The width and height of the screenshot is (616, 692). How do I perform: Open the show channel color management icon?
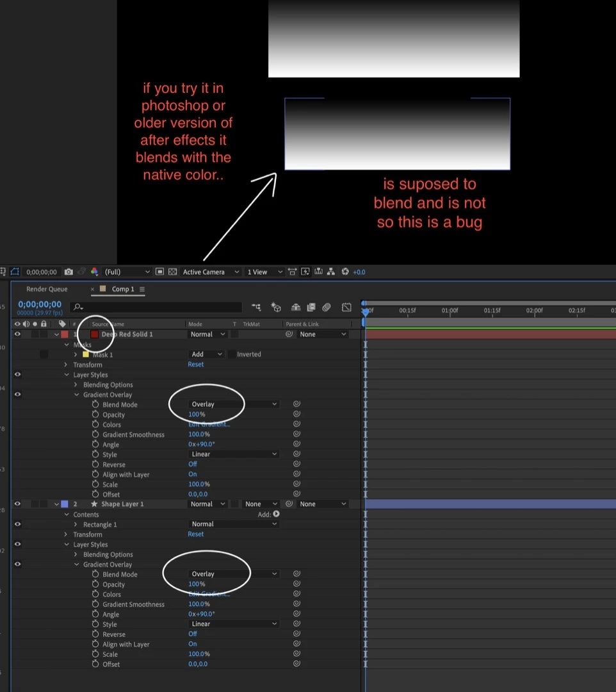coord(94,272)
